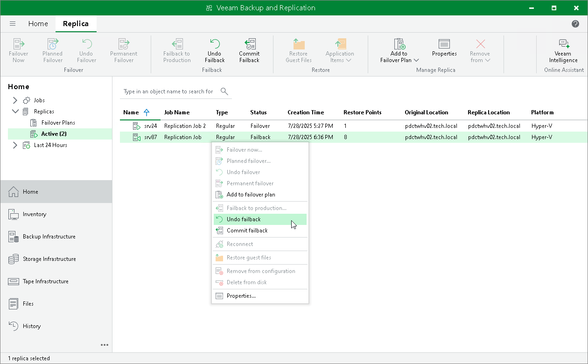Open the Files navigation pane

coord(56,304)
